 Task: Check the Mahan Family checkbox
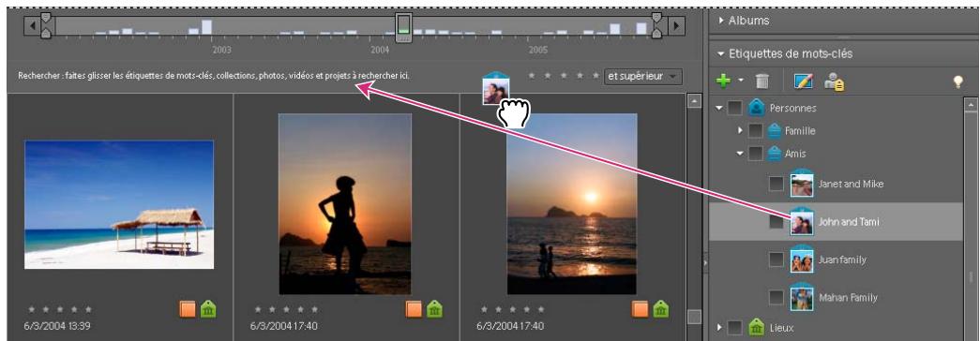[x=776, y=297]
